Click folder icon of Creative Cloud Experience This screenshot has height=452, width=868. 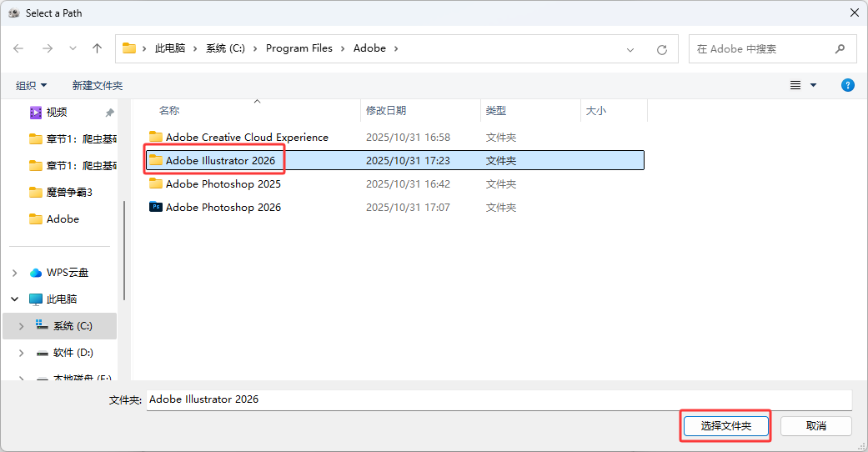[156, 137]
